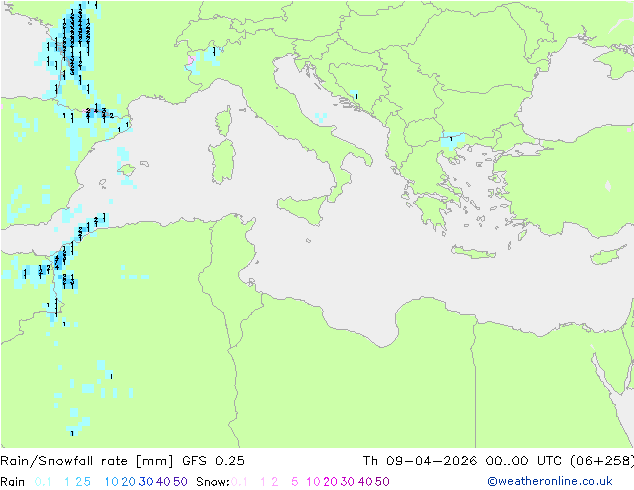Click the 'Snow:' legend label
The width and height of the screenshot is (634, 490).
click(x=213, y=482)
